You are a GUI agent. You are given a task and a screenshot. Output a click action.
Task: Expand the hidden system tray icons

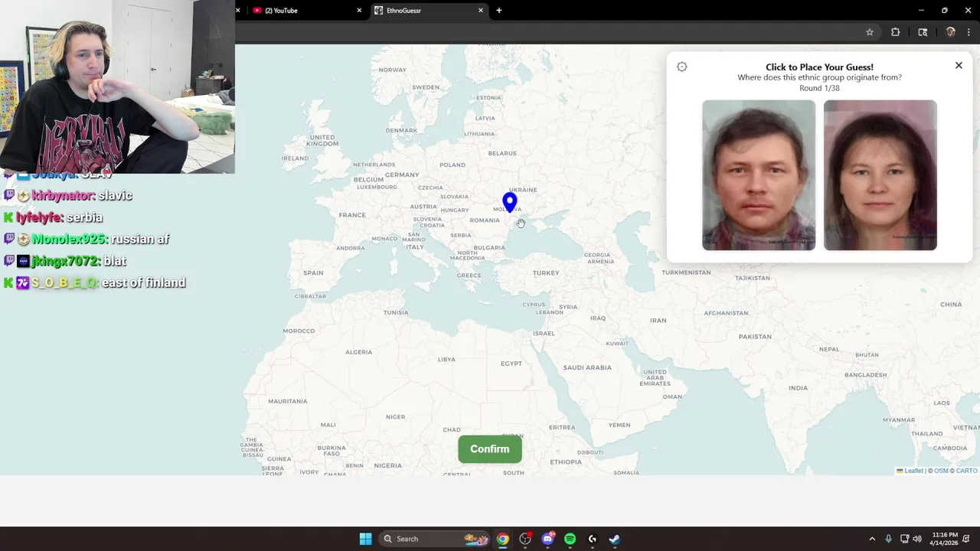coord(872,539)
